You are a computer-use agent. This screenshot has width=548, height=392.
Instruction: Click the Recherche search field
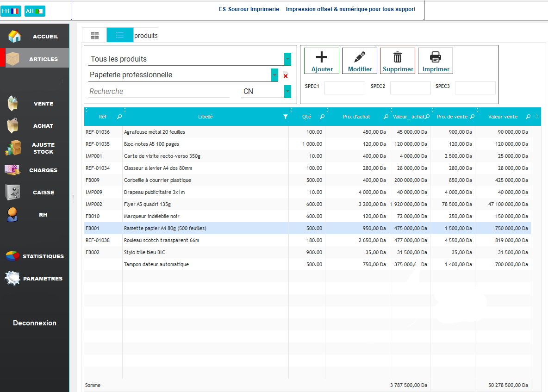(x=157, y=91)
